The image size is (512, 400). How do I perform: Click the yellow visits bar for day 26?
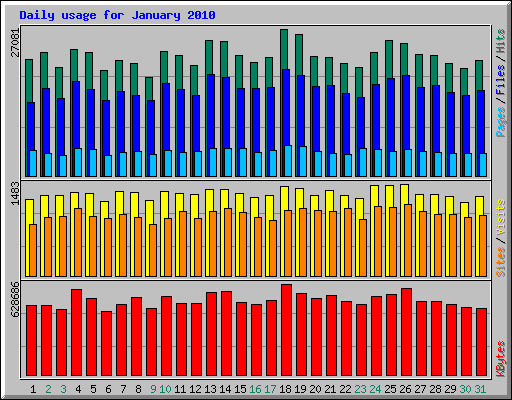click(x=404, y=194)
